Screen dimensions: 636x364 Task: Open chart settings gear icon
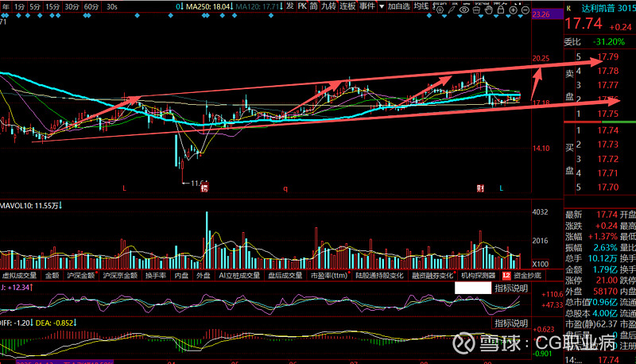coord(440,10)
